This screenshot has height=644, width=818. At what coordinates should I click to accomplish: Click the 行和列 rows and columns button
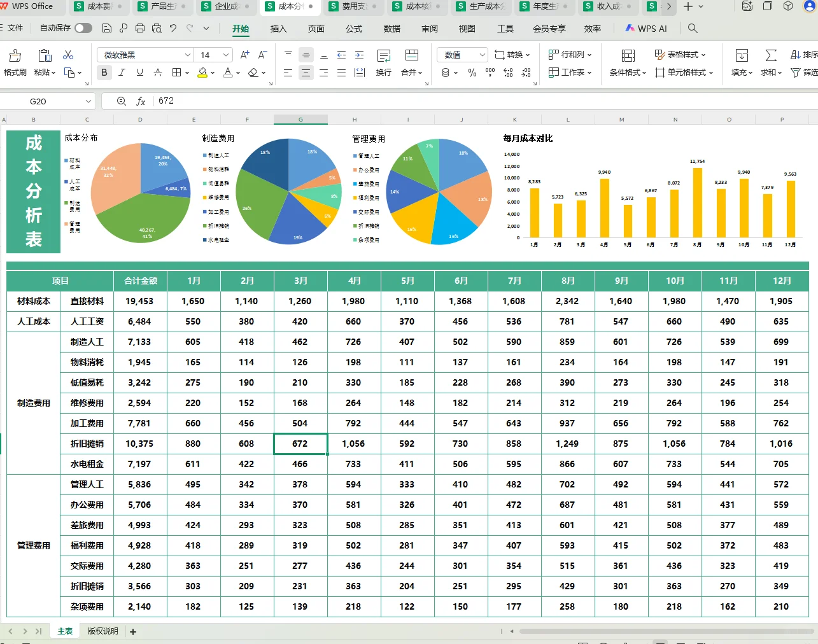pos(570,55)
